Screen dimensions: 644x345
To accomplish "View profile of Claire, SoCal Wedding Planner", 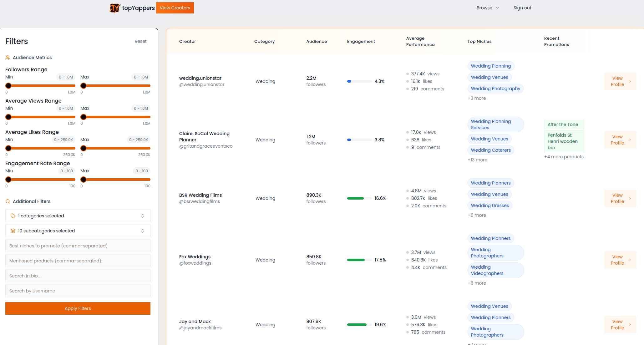I will (x=620, y=140).
